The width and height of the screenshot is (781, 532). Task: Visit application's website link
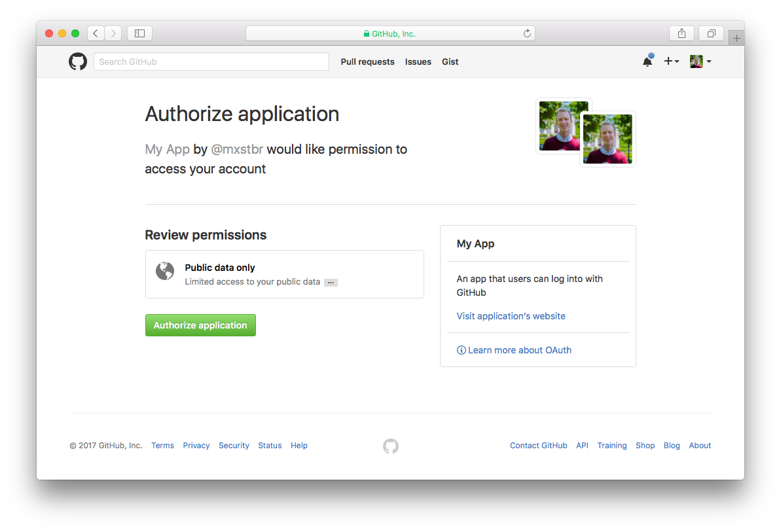[511, 316]
